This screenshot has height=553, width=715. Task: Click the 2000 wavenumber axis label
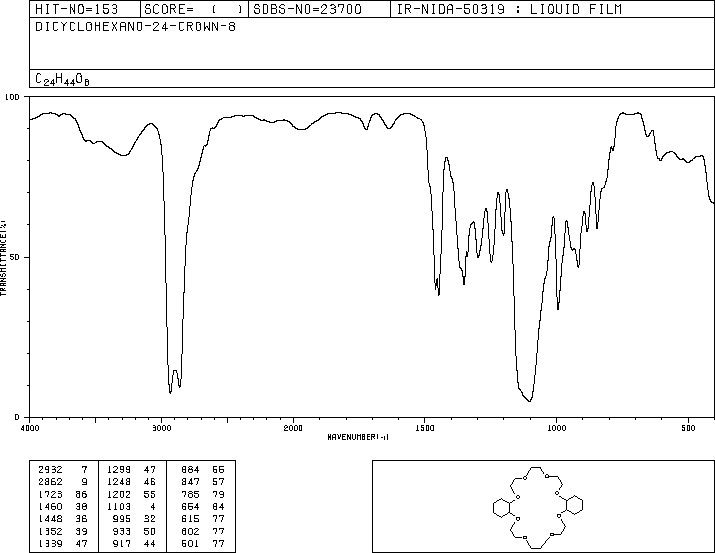click(x=293, y=428)
